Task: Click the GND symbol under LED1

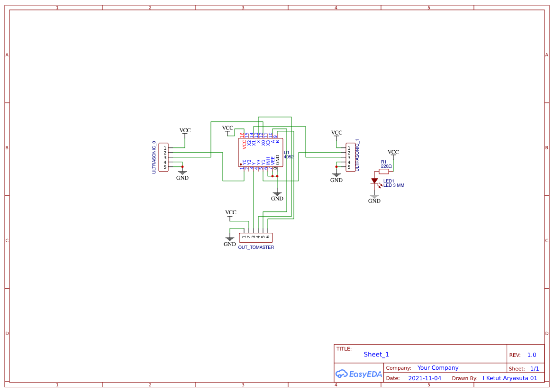Action: (374, 195)
